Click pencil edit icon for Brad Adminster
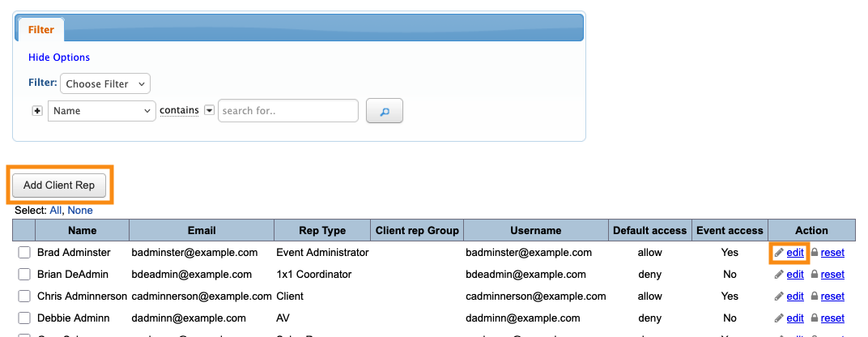Screen dimensions: 868x337 (x=779, y=253)
